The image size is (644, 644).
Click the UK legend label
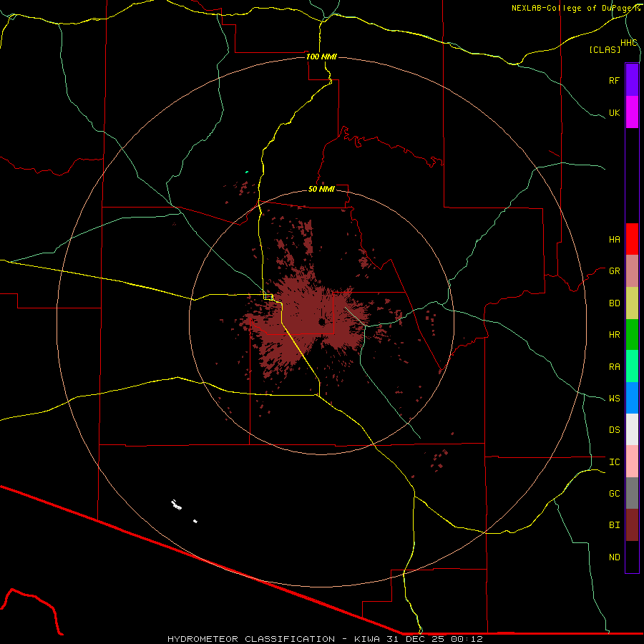[614, 112]
